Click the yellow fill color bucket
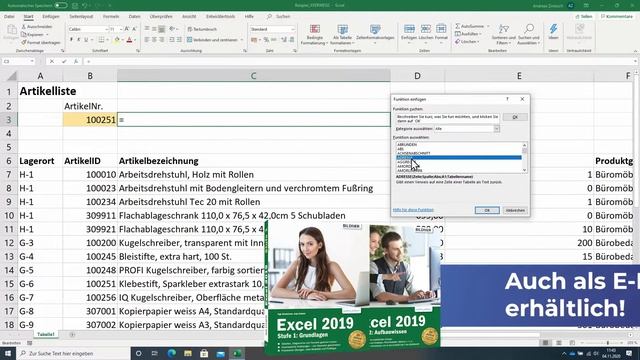Image resolution: width=640 pixels, height=360 pixels. tap(117, 40)
